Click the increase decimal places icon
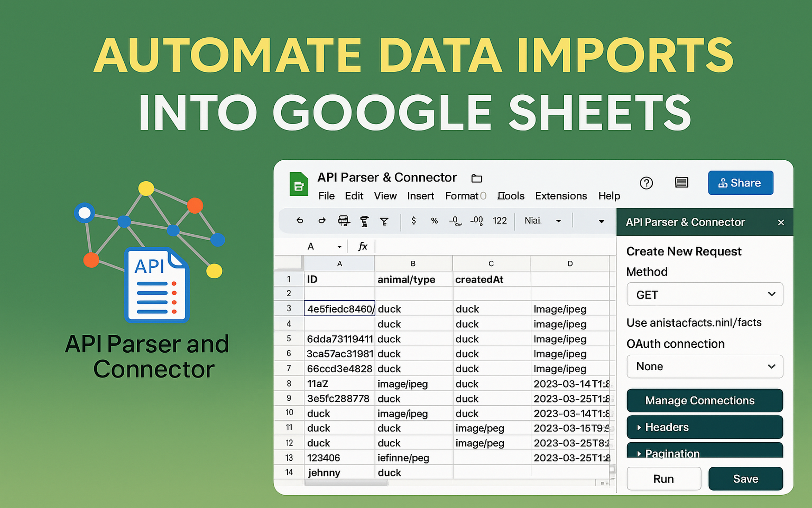This screenshot has height=508, width=812. pyautogui.click(x=476, y=221)
